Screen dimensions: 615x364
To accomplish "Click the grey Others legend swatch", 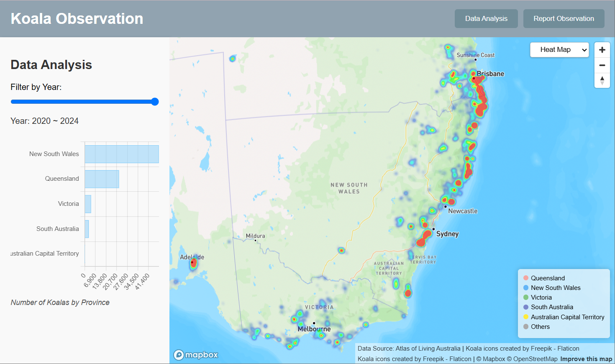I will (526, 326).
